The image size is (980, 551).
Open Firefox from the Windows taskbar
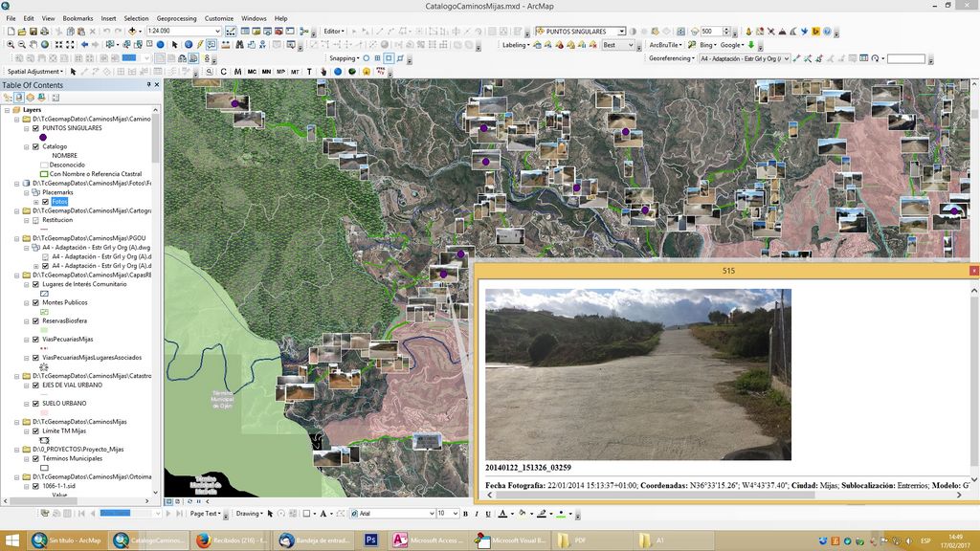[204, 540]
